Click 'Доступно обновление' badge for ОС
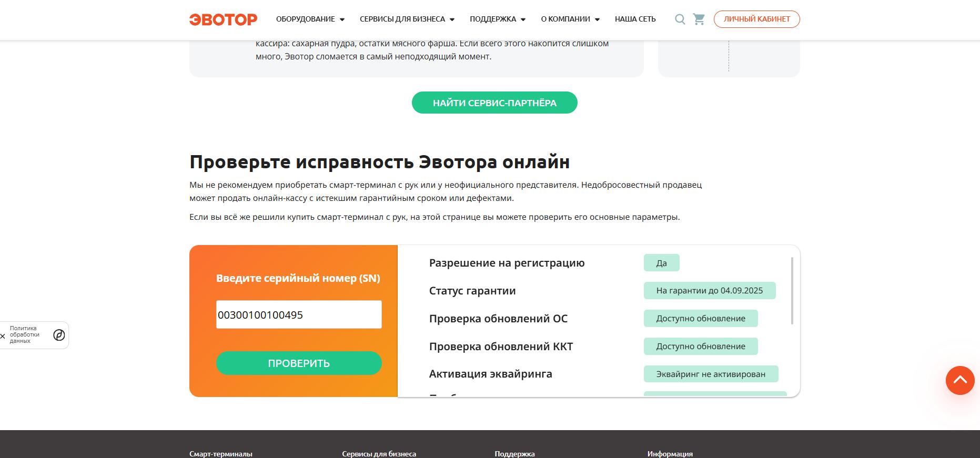The width and height of the screenshot is (980, 458). pos(701,318)
